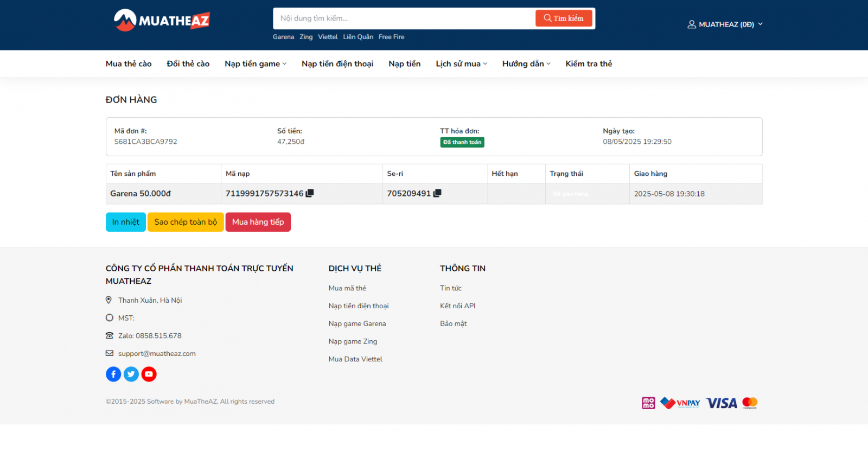Click the VNPAY payment logo
Screen dimensions: 868x471
pos(680,403)
